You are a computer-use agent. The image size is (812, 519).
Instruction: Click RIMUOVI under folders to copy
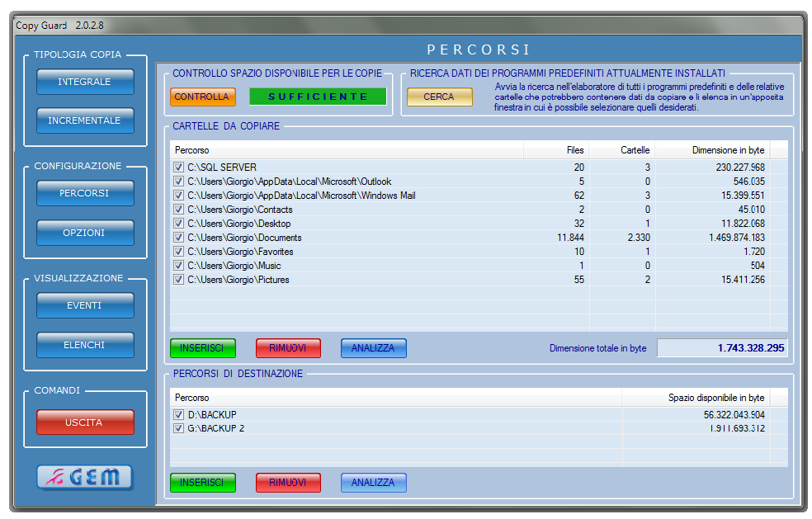point(288,348)
